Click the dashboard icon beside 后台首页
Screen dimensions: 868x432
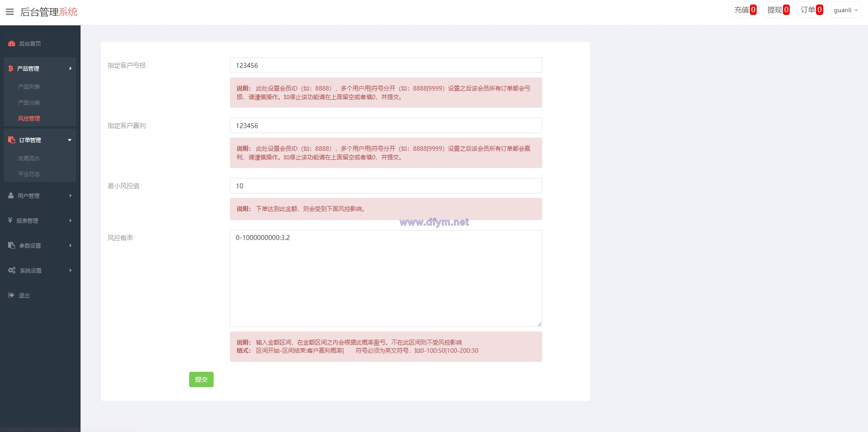click(x=12, y=43)
